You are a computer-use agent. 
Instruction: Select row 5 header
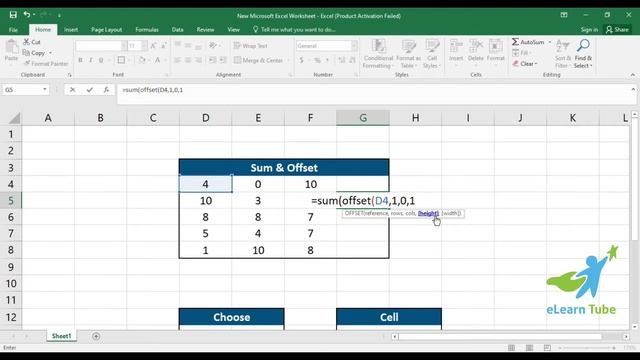click(x=11, y=200)
